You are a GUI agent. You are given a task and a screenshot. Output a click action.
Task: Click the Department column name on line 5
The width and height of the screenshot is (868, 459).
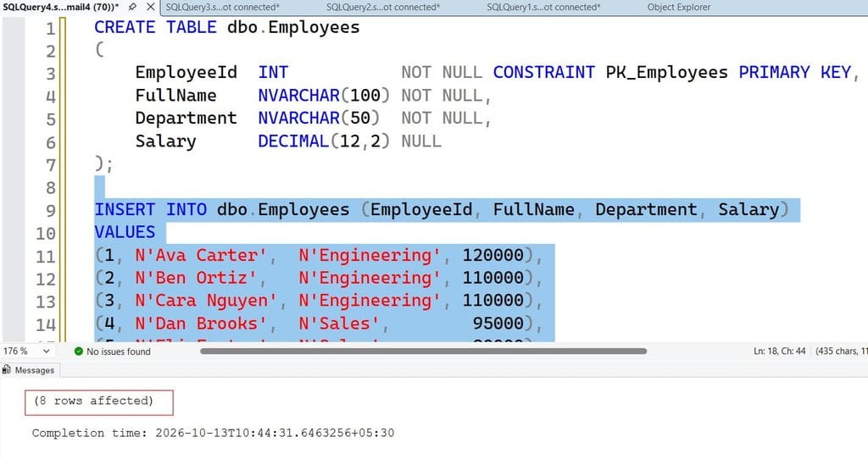pyautogui.click(x=186, y=118)
